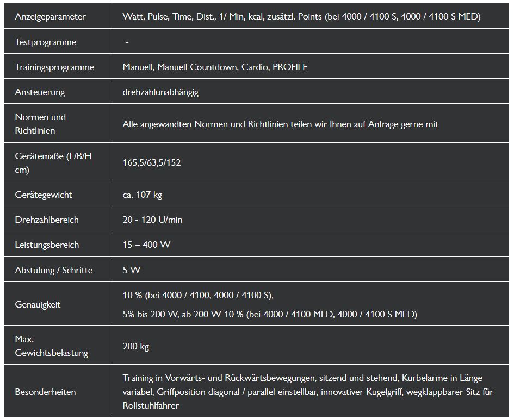This screenshot has height=420, width=514.
Task: Click 'Manuell, Manuell Countdown, Cardio, PROFILE' text
Action: pos(215,67)
